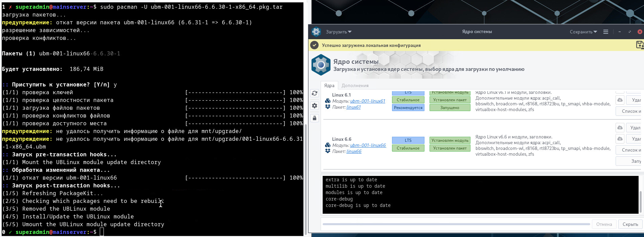
Task: Click the lower cloud download icon in Linux 6.6 row
Action: 620,139
